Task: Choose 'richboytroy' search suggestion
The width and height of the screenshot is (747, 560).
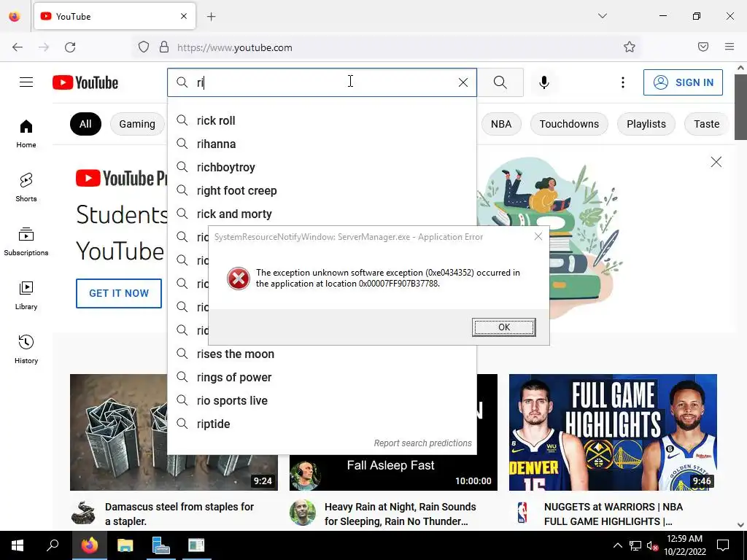Action: 322,167
